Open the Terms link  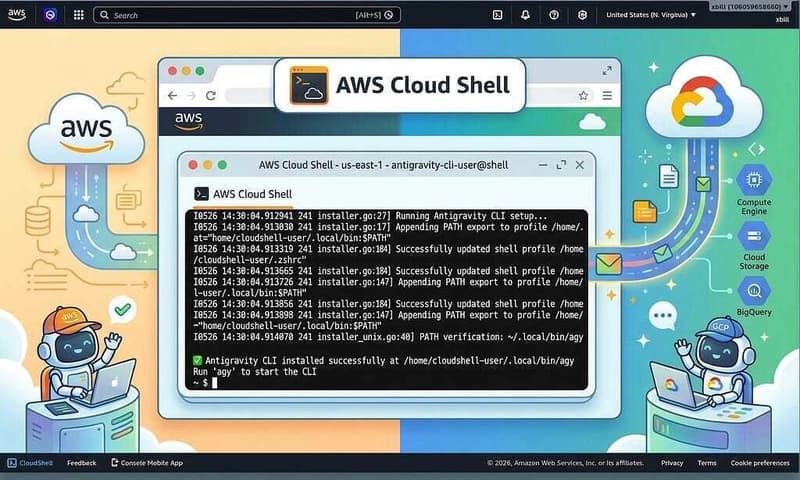tap(707, 463)
